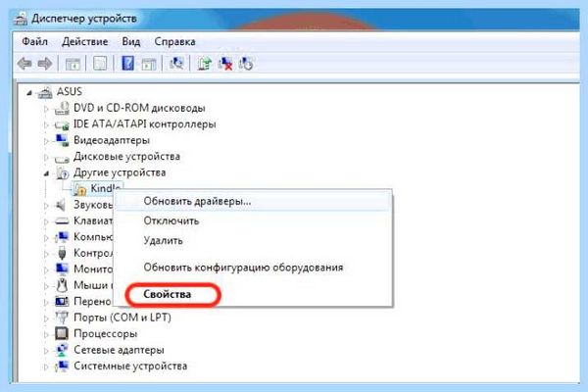Expand the Процессоры node
588x392 pixels.
[46, 334]
